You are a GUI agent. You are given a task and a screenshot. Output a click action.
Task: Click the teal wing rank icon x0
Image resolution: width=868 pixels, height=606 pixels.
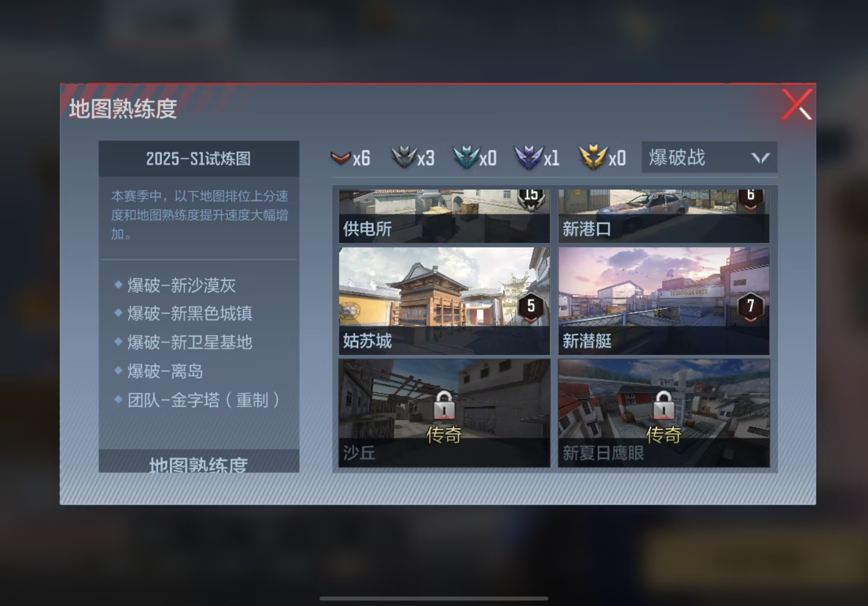466,157
